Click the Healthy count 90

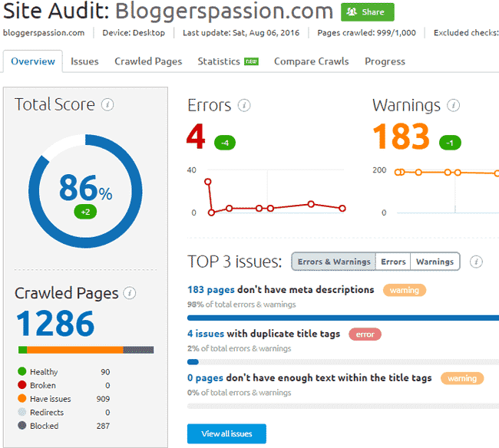105,372
